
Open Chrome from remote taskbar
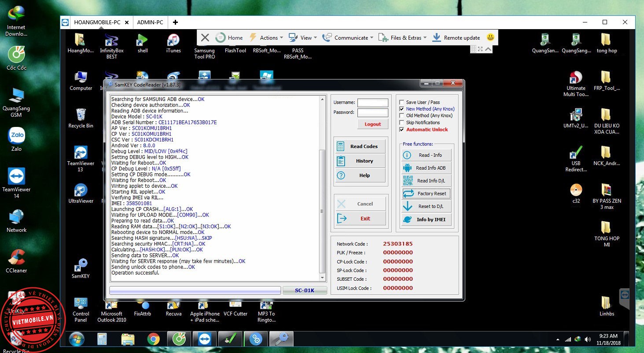(x=153, y=339)
